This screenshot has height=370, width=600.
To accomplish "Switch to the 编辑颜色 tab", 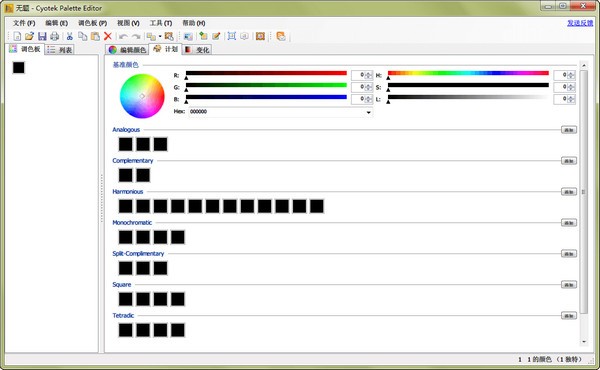I will [x=127, y=50].
